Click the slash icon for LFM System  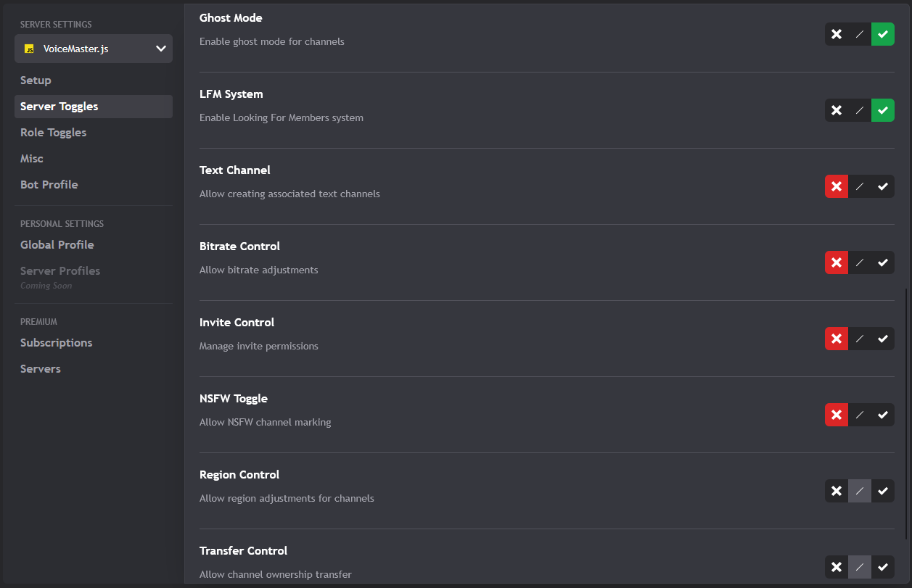tap(859, 109)
